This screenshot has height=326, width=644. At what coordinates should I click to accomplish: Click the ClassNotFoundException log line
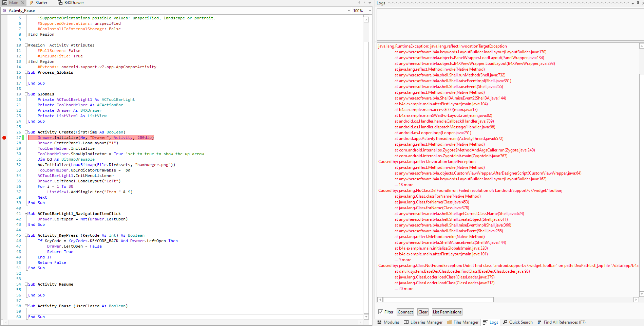pyautogui.click(x=508, y=266)
